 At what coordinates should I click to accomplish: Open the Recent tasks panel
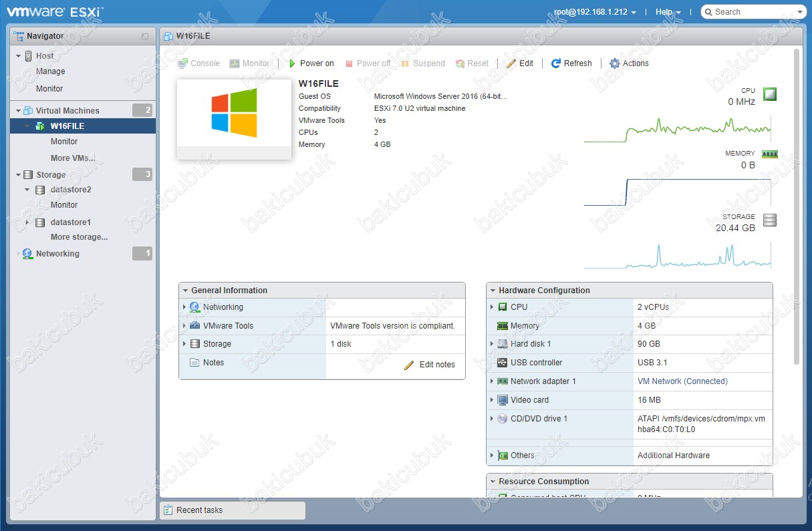click(x=233, y=510)
